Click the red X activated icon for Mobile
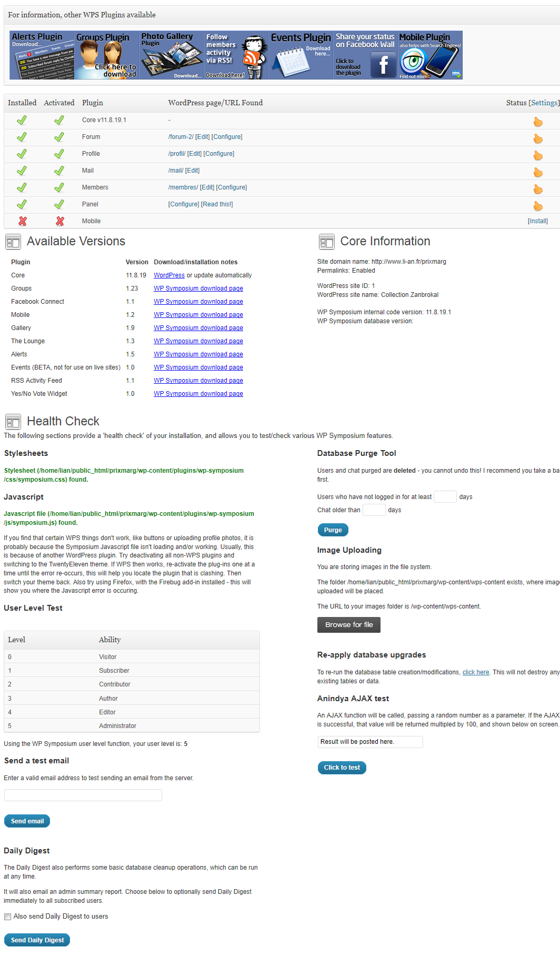The height and width of the screenshot is (956, 560). click(x=60, y=221)
